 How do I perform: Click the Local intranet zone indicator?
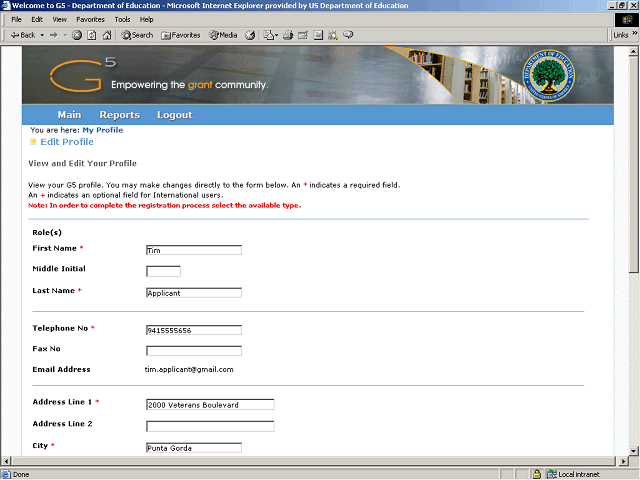[x=573, y=474]
